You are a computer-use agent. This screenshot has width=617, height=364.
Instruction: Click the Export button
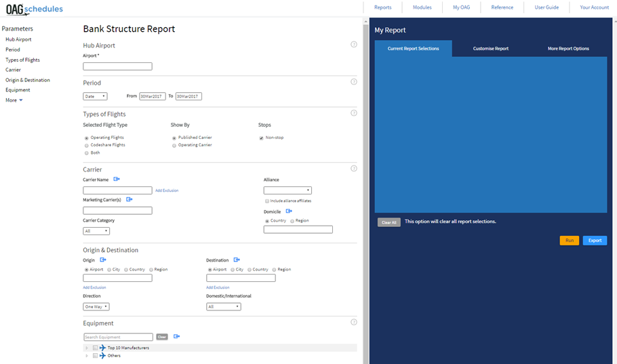[595, 241]
